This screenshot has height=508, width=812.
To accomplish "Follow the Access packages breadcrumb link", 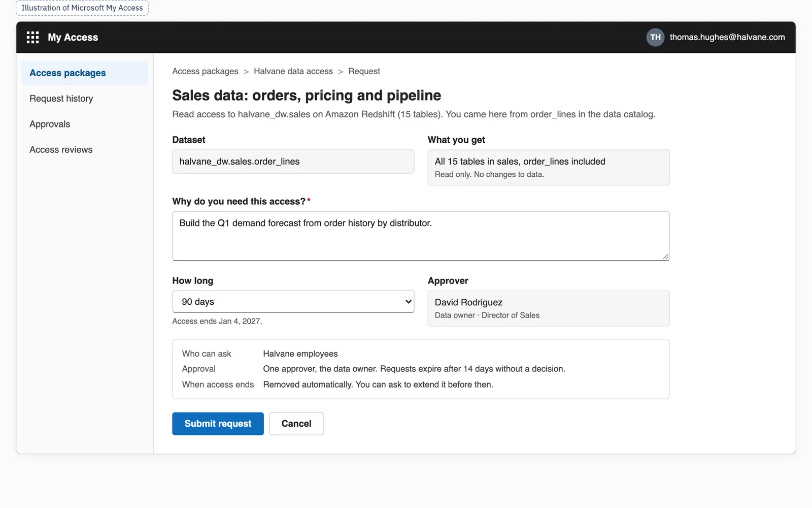I will point(205,71).
